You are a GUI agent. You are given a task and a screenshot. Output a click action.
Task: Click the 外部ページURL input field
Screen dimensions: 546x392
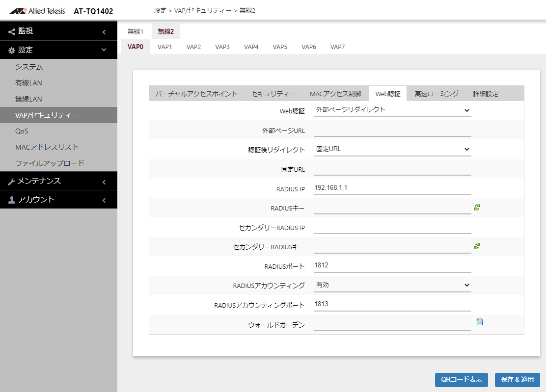point(392,131)
